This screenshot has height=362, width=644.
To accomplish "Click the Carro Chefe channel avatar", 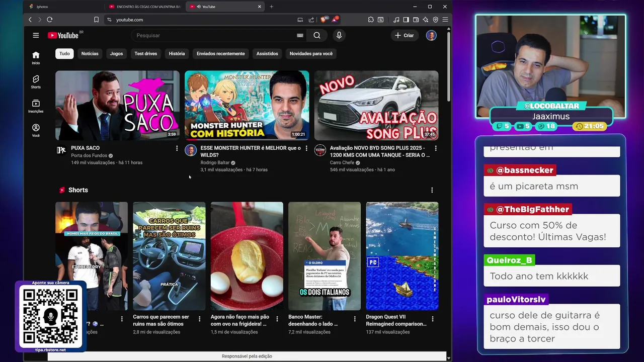I will (320, 150).
